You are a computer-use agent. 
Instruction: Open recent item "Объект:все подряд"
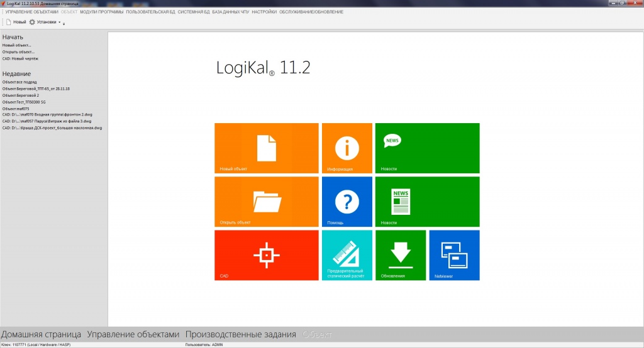(x=19, y=82)
